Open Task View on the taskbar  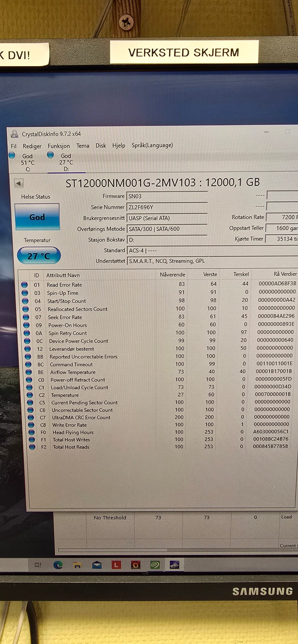coord(38,565)
